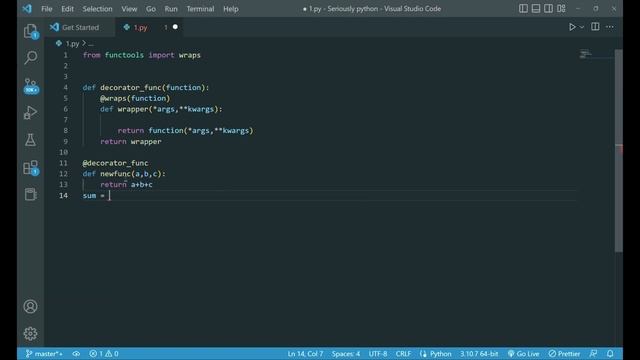Open the Extensions view
640x360 pixels.
31,167
